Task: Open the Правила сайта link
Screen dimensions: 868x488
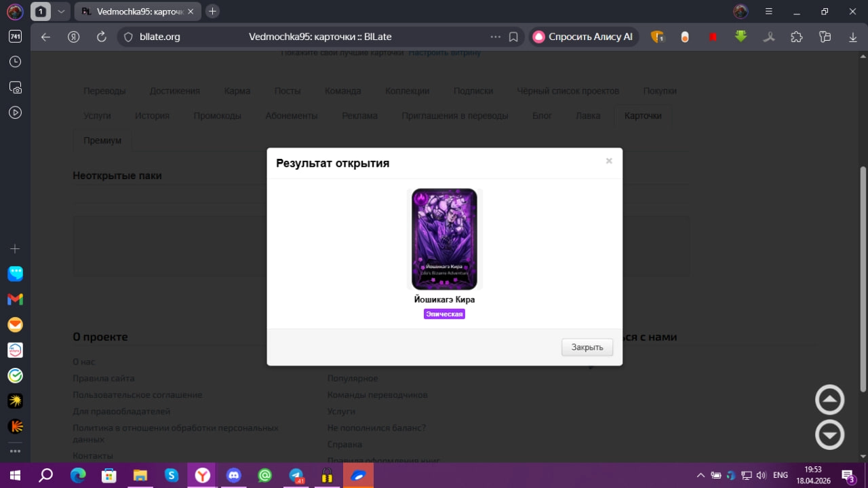Action: click(x=104, y=378)
